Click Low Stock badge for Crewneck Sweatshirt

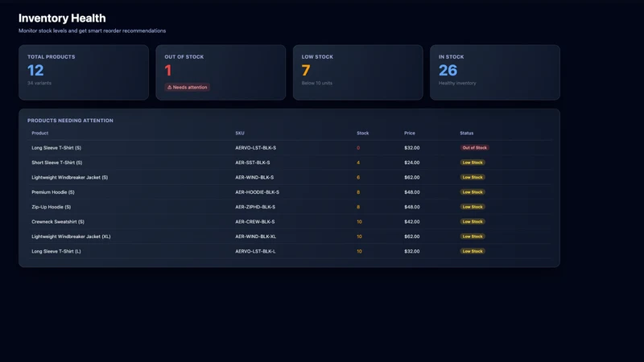point(473,222)
